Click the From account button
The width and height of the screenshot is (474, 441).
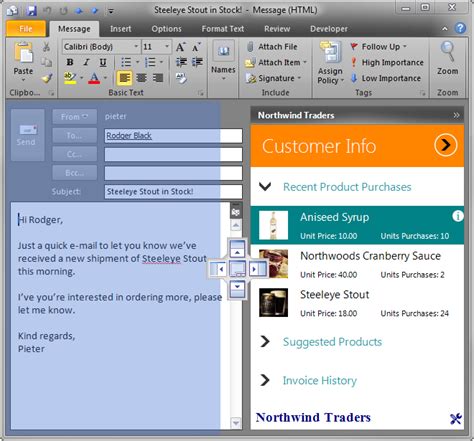click(74, 117)
